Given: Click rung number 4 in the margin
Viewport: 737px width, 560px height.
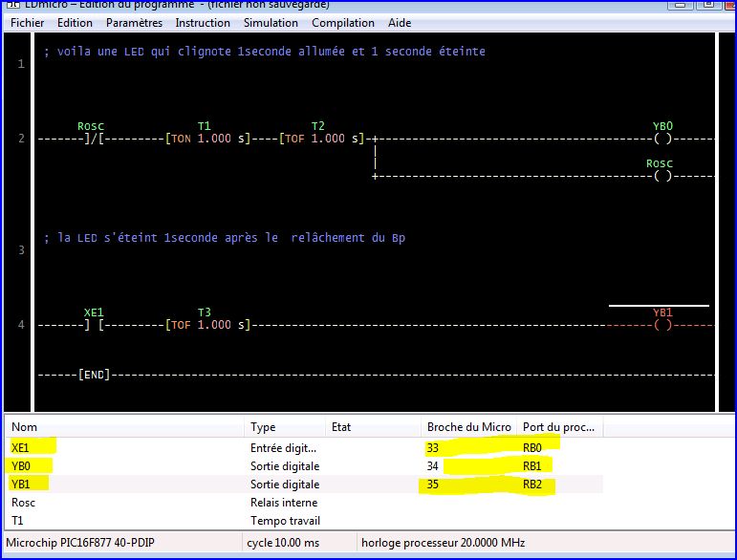Looking at the screenshot, I should 21,325.
